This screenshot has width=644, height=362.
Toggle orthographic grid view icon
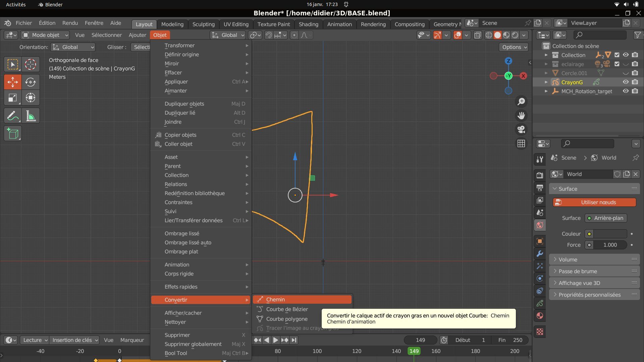(x=521, y=144)
